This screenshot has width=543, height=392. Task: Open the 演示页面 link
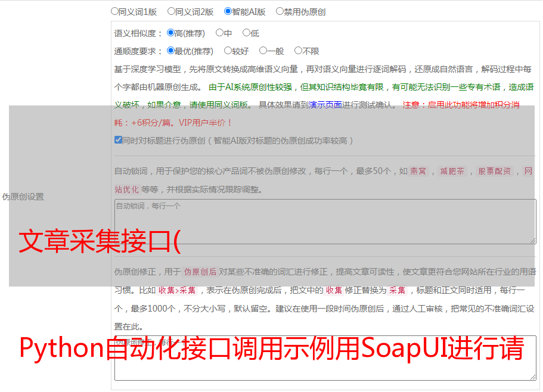[x=325, y=105]
